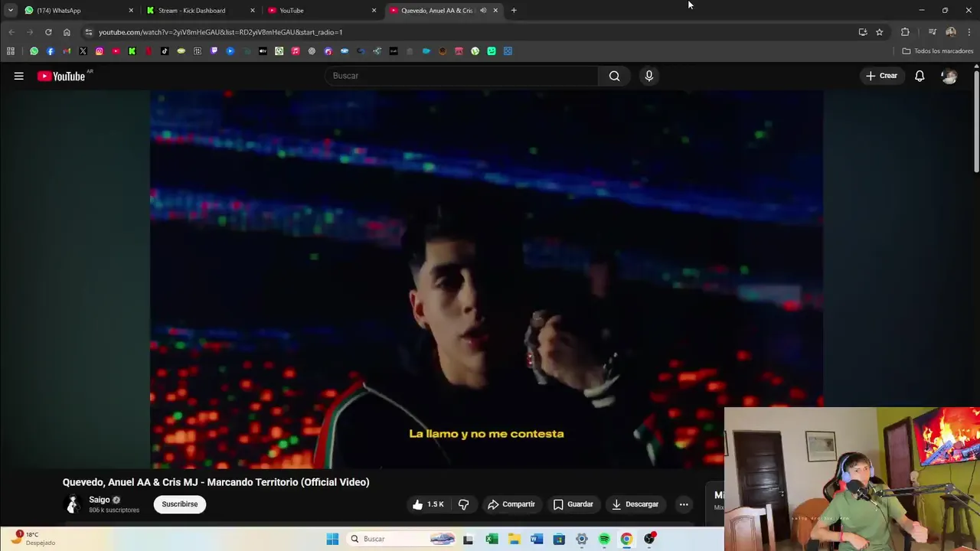Click the YouTube logo home link
980x551 pixels.
point(61,76)
